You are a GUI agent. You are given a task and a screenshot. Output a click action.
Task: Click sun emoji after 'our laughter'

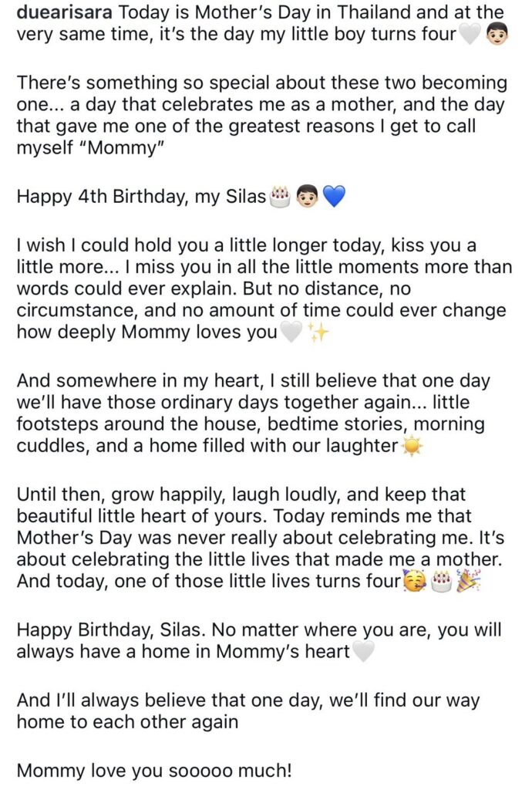pyautogui.click(x=412, y=447)
